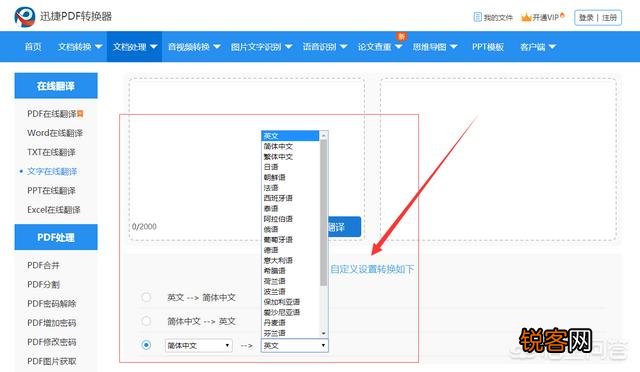
Task: Open Word在线翻译 in the sidebar
Action: (55, 133)
